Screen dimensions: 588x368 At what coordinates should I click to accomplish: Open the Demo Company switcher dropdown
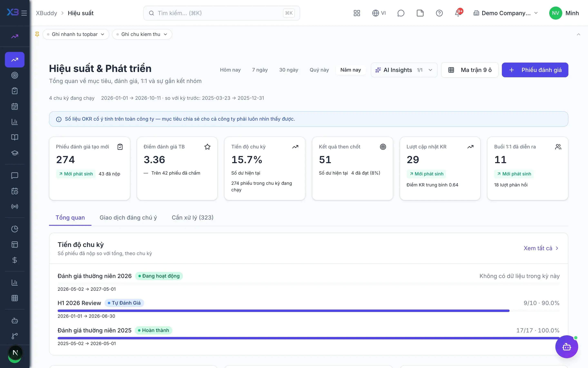pyautogui.click(x=506, y=13)
